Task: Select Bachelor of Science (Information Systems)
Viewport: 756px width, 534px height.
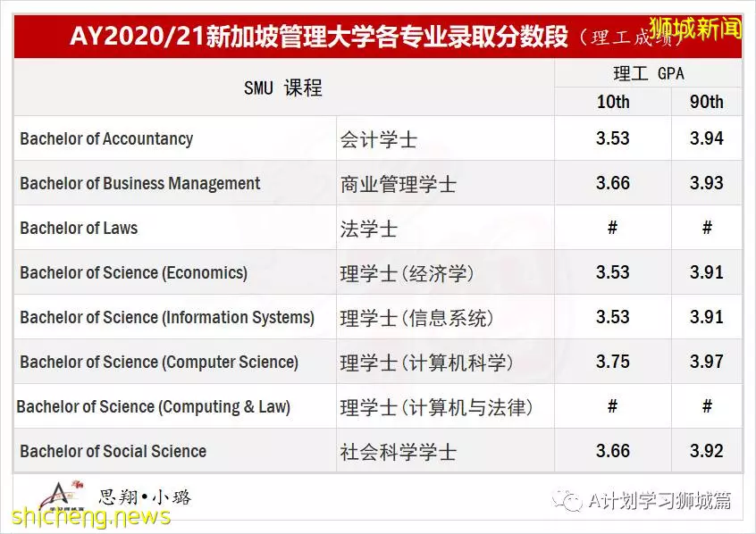Action: tap(167, 318)
